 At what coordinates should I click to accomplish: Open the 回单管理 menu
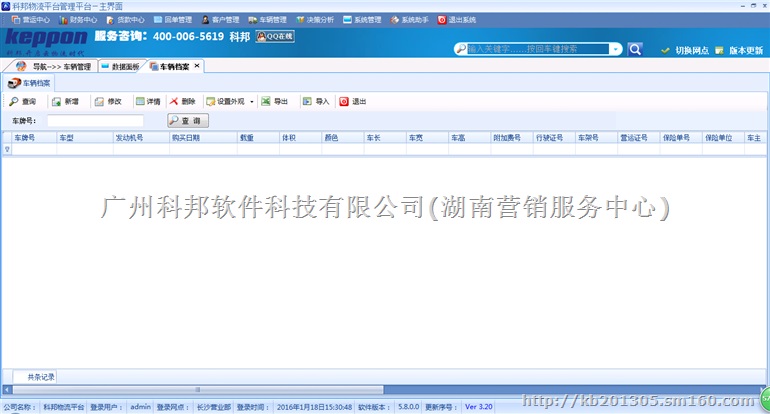(x=173, y=20)
